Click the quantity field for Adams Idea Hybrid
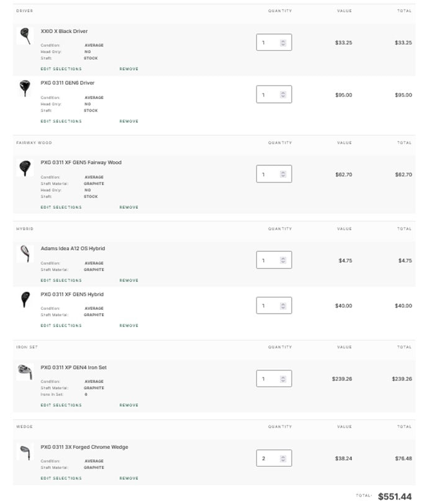 pos(274,260)
